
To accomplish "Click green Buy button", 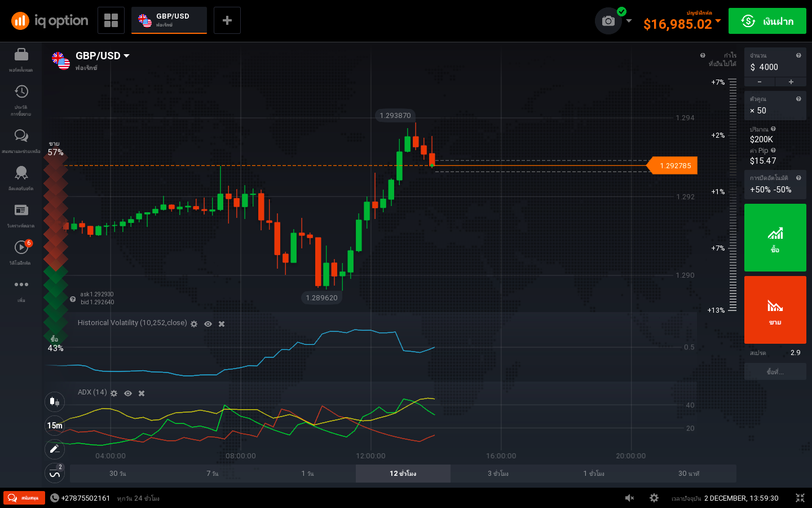I will 775,238.
